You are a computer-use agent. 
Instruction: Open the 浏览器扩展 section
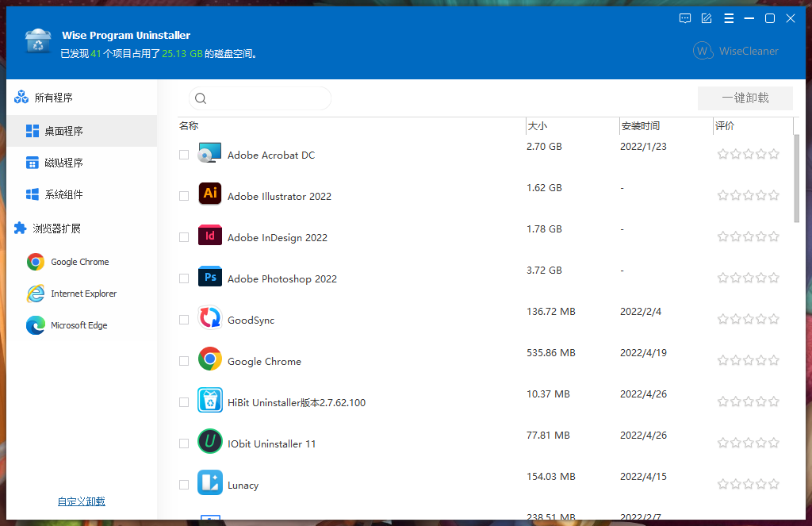coord(82,228)
